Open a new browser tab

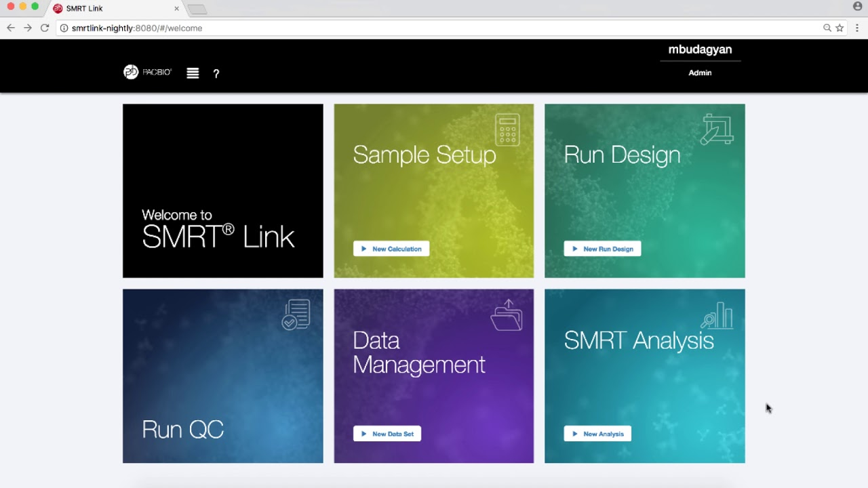pyautogui.click(x=197, y=9)
